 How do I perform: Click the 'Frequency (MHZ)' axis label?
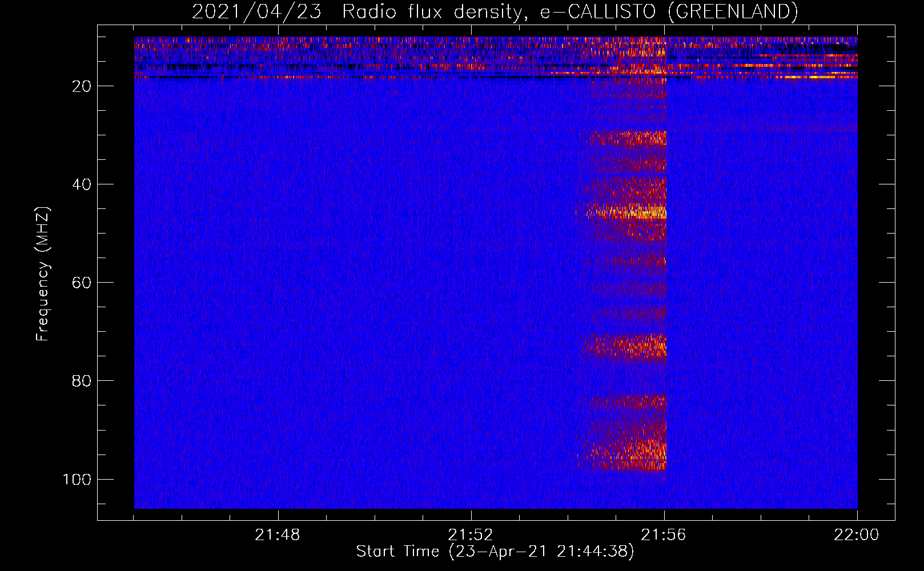pyautogui.click(x=43, y=274)
